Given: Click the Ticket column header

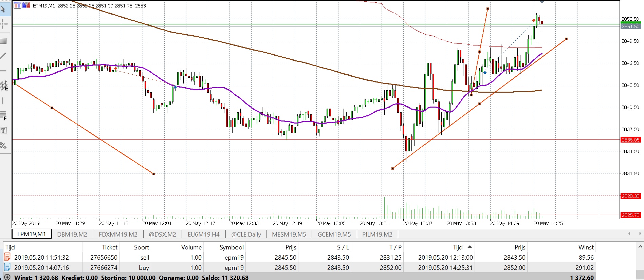Looking at the screenshot, I should [x=110, y=247].
